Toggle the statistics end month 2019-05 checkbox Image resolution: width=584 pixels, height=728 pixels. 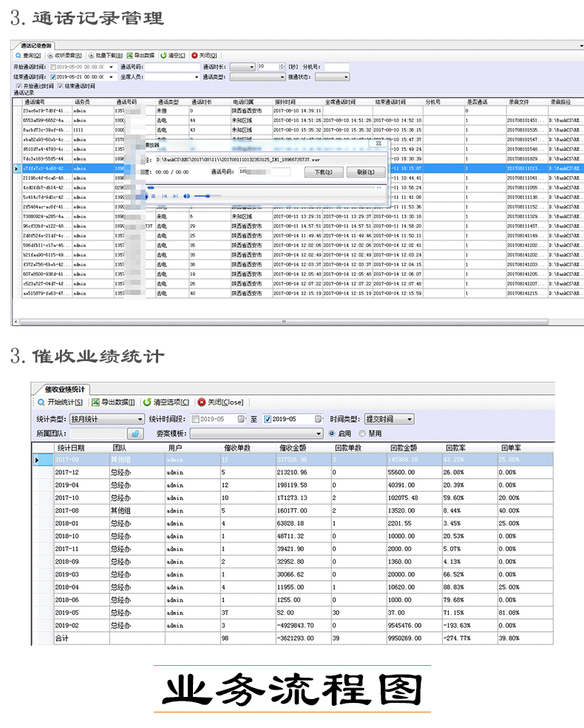coord(268,419)
